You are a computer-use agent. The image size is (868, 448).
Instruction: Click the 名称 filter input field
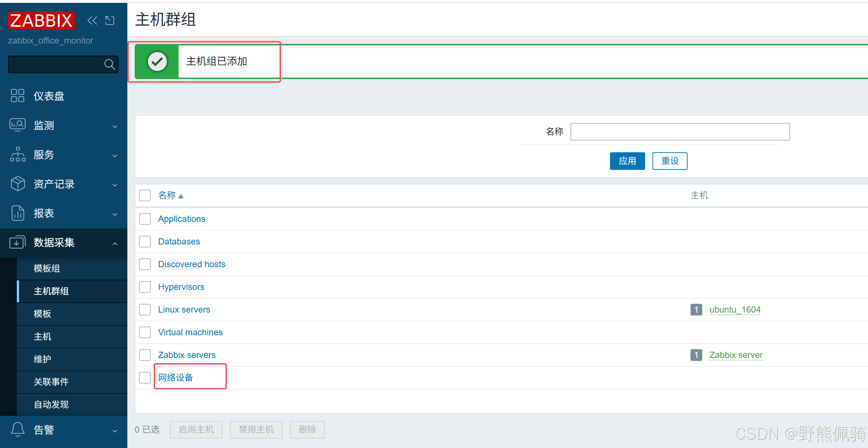click(x=680, y=132)
